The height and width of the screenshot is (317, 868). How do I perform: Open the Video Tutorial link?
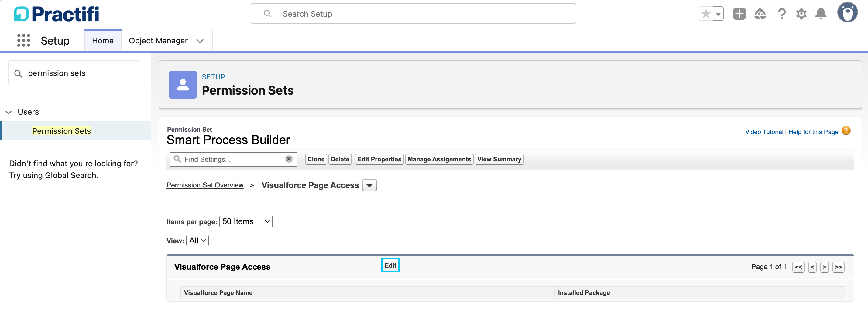tap(764, 132)
